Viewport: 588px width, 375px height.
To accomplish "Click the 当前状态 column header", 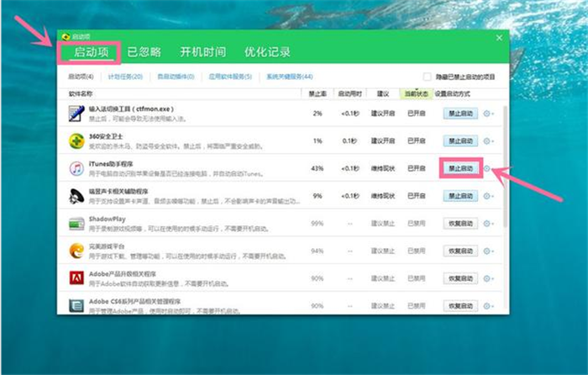I will click(417, 94).
